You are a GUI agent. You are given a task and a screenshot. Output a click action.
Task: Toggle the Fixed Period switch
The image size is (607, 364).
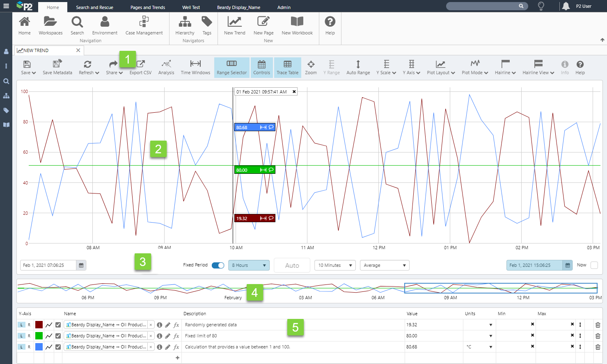click(x=218, y=265)
